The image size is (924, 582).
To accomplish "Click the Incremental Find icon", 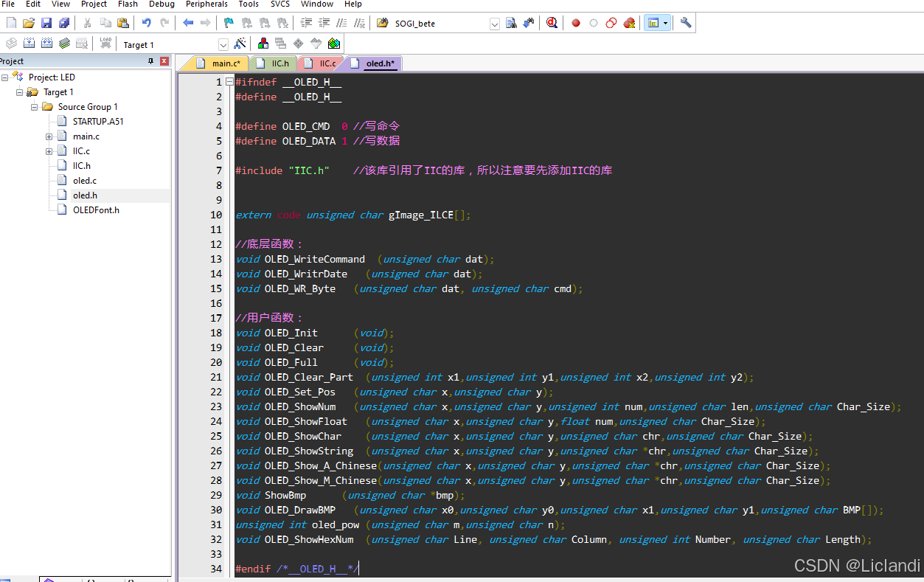I will [529, 23].
